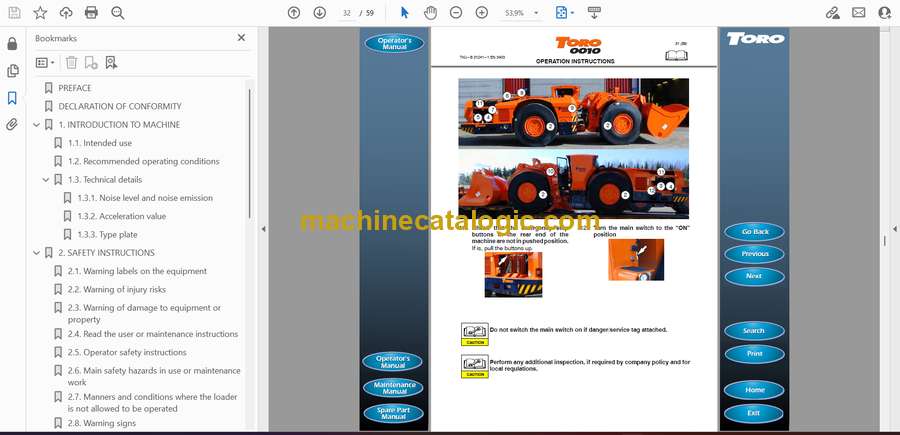Click the top Operator's Manual oval button
The height and width of the screenshot is (435, 900).
394,44
